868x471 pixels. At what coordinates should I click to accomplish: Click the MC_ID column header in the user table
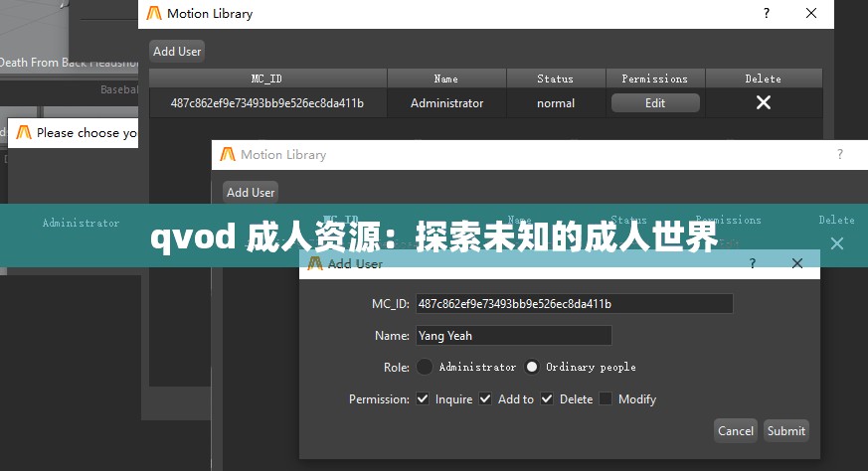pos(266,78)
